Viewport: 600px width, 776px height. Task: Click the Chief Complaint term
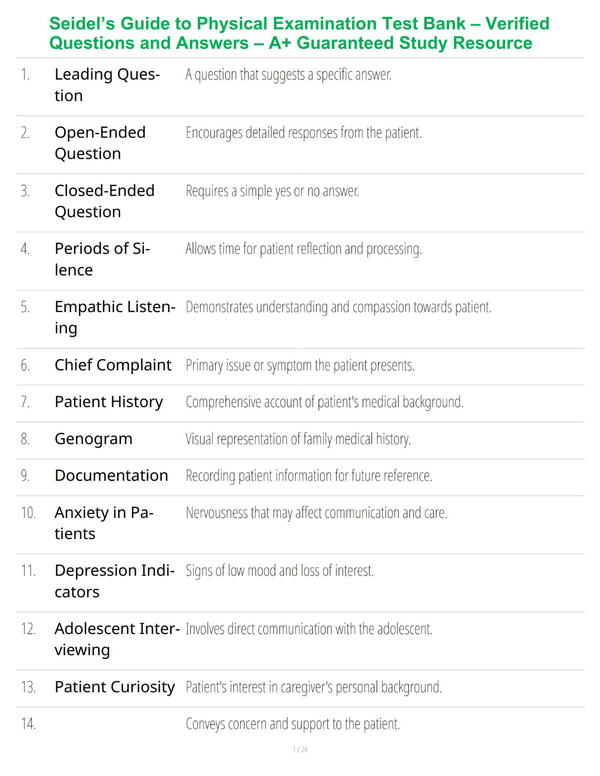[x=113, y=365]
